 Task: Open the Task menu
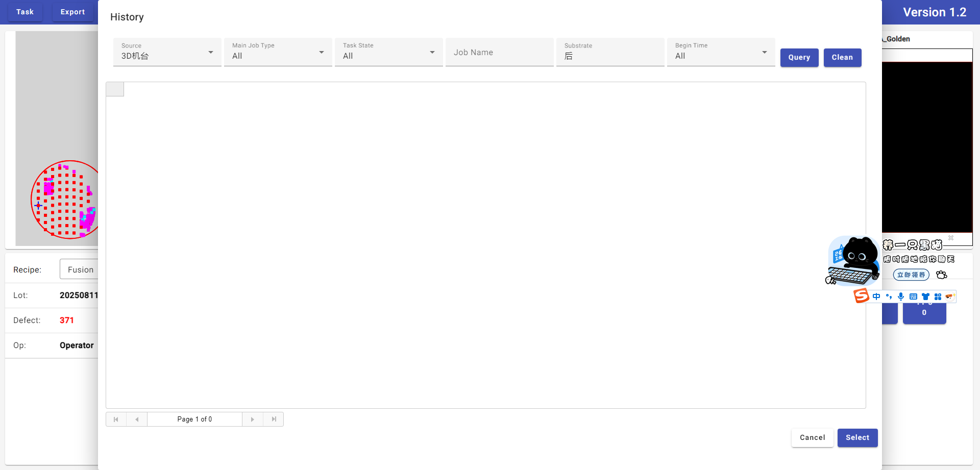pyautogui.click(x=24, y=12)
